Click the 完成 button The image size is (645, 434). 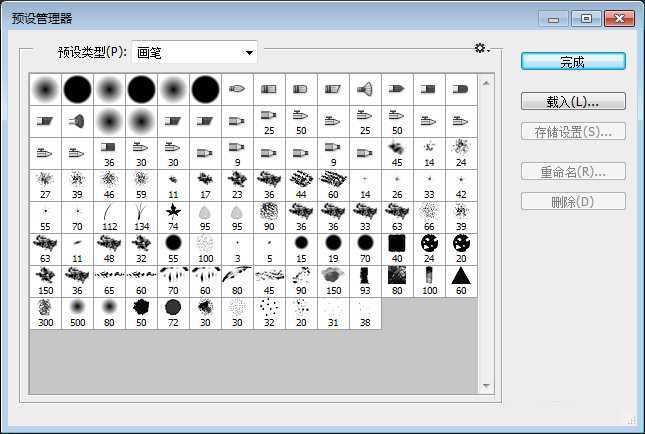click(573, 61)
